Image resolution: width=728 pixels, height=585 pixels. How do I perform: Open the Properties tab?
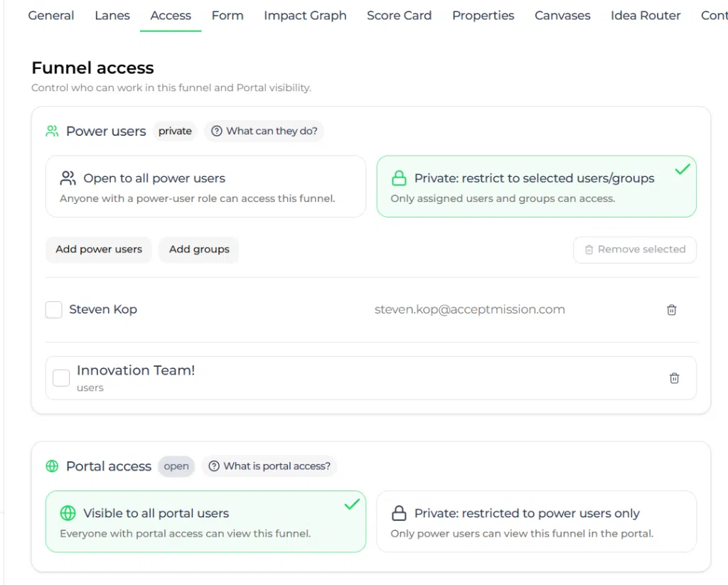(483, 16)
